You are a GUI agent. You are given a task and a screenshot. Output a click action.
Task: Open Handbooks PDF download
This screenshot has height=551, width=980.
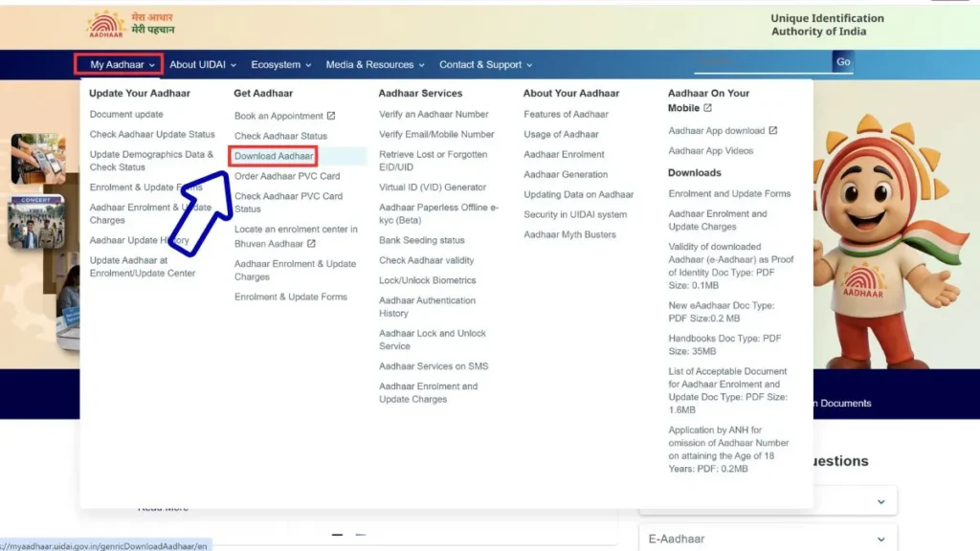pyautogui.click(x=725, y=344)
